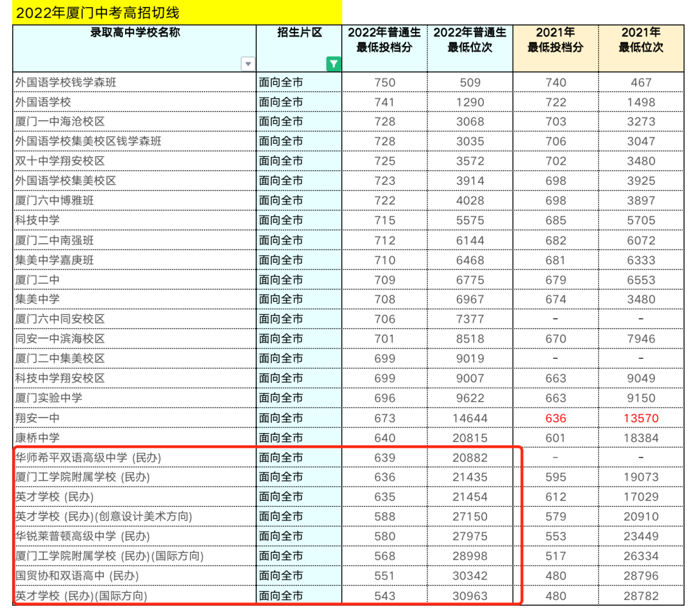Select the 2021 rank value 26334
The height and width of the screenshot is (616, 693).
point(641,556)
